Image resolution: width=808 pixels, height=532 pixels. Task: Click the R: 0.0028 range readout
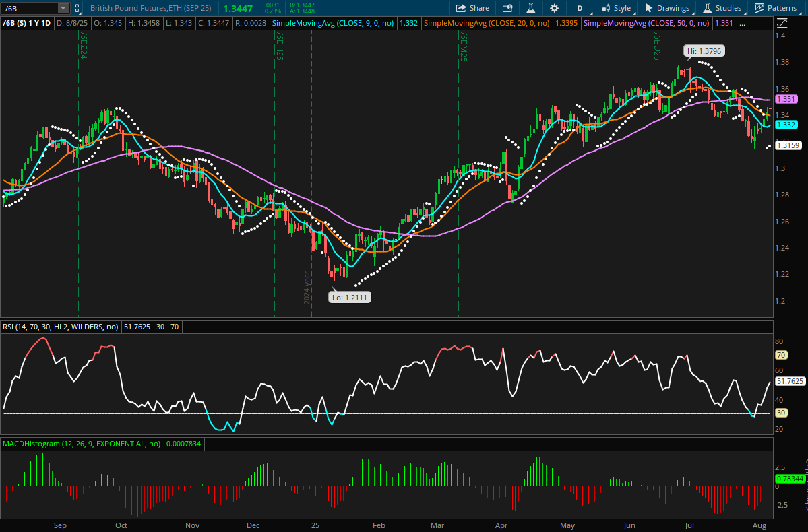click(251, 23)
